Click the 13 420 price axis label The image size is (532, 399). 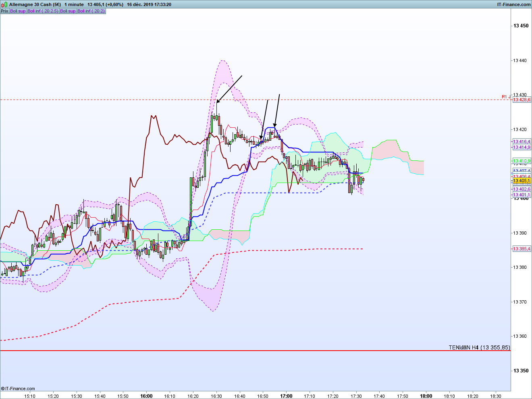click(x=520, y=129)
